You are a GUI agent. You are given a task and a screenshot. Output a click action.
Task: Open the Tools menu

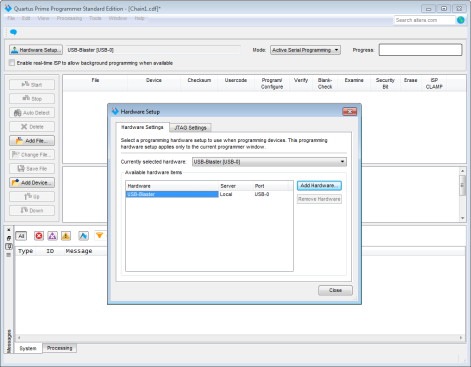point(95,18)
